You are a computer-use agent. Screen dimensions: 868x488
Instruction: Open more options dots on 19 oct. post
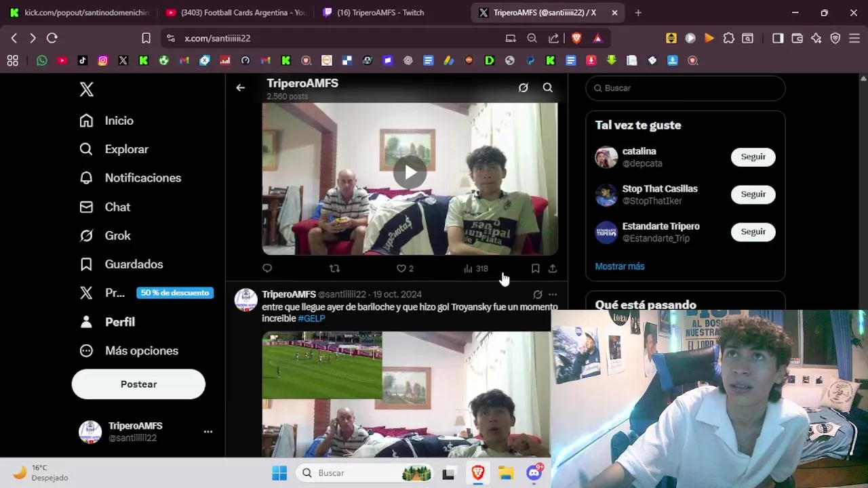point(553,294)
